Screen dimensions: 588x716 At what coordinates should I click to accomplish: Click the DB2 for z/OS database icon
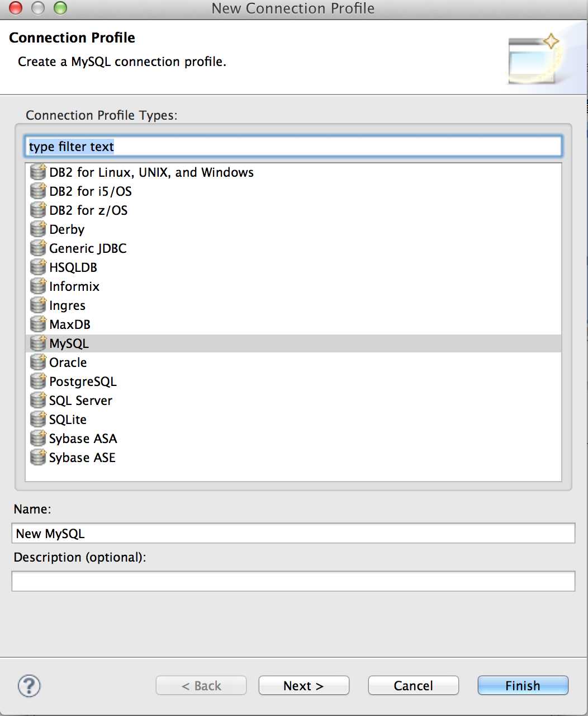[38, 210]
